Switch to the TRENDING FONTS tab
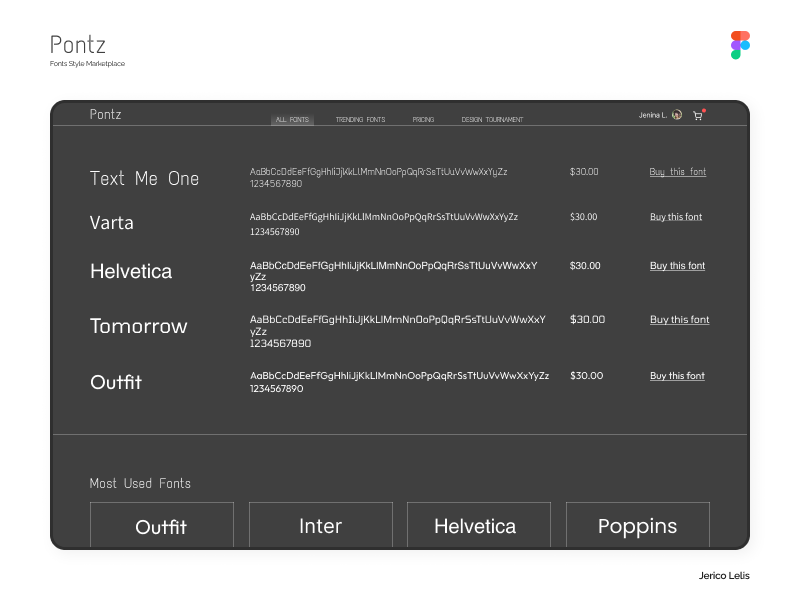This screenshot has width=800, height=600. [x=360, y=119]
